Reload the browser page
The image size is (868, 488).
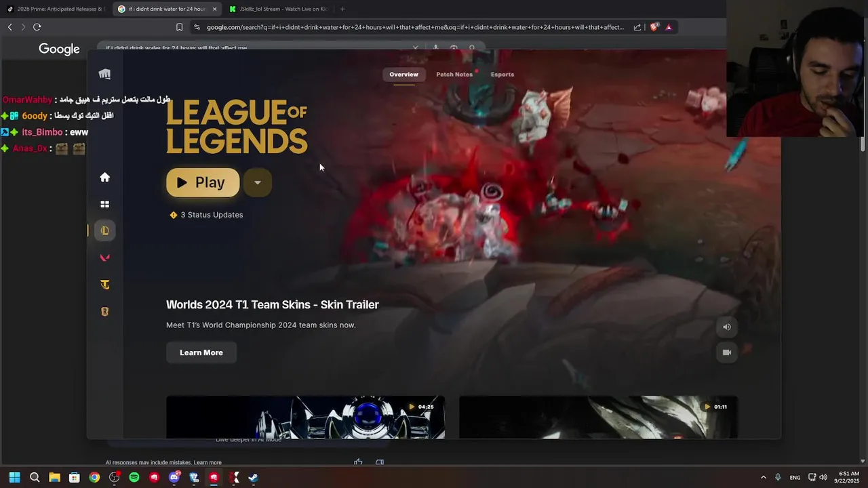(x=37, y=27)
